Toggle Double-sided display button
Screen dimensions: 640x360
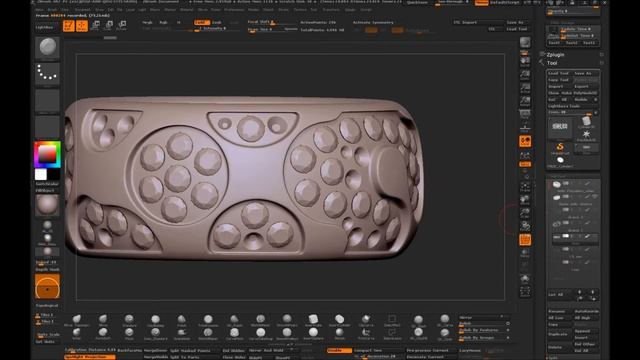[x=339, y=350]
